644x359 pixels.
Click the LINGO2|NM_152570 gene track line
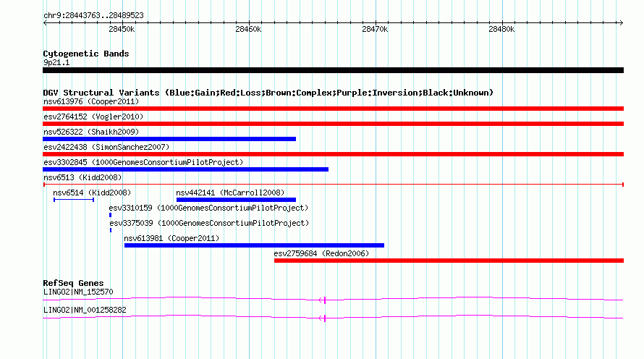[333, 299]
